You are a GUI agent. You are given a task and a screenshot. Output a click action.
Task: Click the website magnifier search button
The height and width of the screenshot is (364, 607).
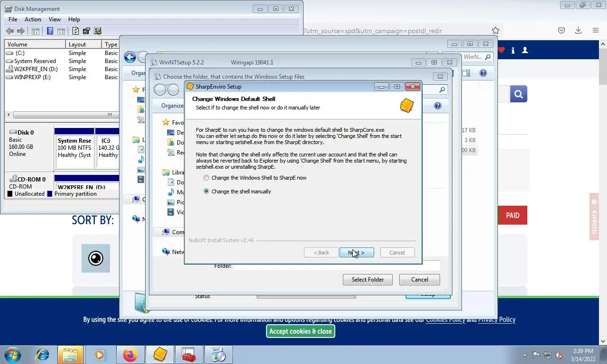coord(519,94)
